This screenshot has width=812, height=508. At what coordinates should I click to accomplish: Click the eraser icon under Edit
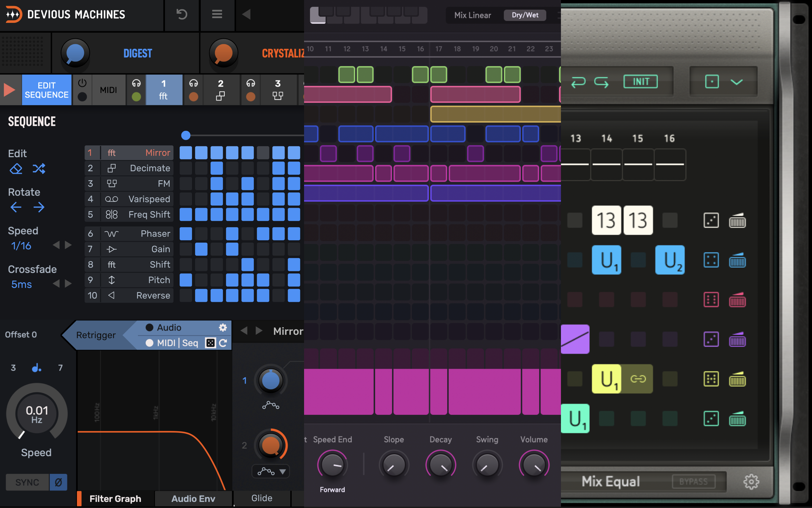[x=16, y=169]
